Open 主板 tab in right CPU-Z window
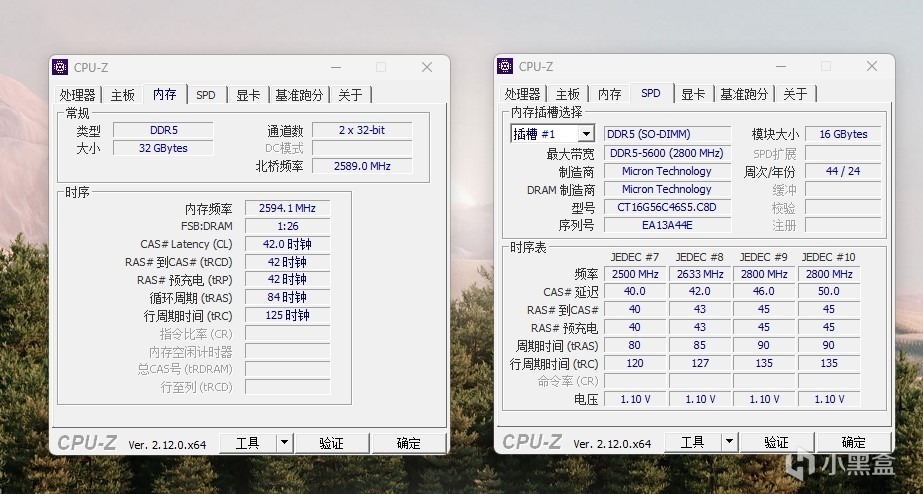The width and height of the screenshot is (923, 494). (x=568, y=94)
